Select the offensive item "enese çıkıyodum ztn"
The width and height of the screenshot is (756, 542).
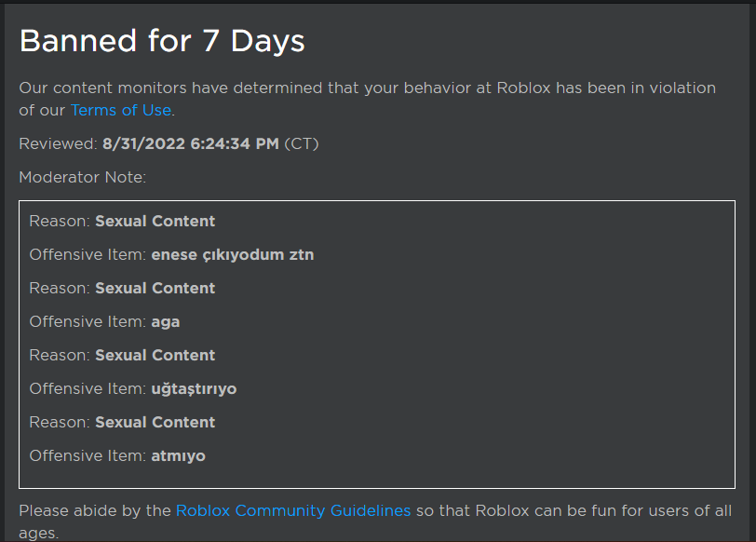click(x=232, y=254)
